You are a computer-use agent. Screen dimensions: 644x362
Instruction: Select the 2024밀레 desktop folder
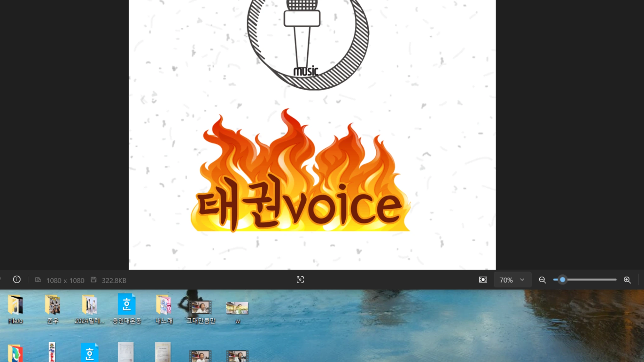pyautogui.click(x=89, y=305)
